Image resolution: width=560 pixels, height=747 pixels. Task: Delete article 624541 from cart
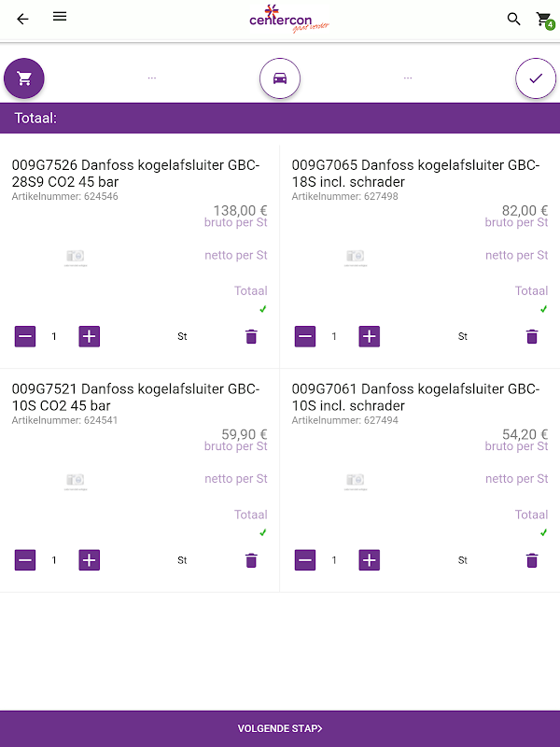(251, 560)
